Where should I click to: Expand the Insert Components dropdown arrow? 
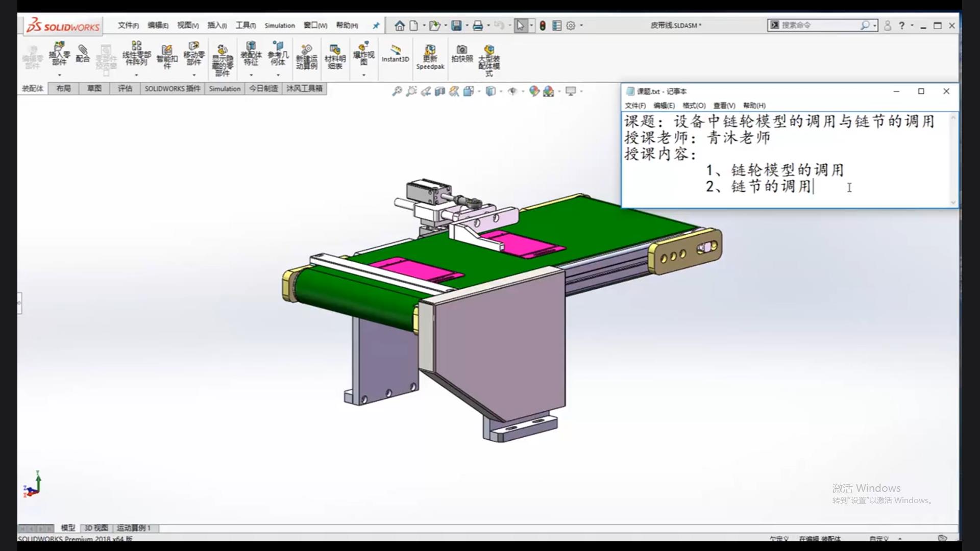coord(59,76)
